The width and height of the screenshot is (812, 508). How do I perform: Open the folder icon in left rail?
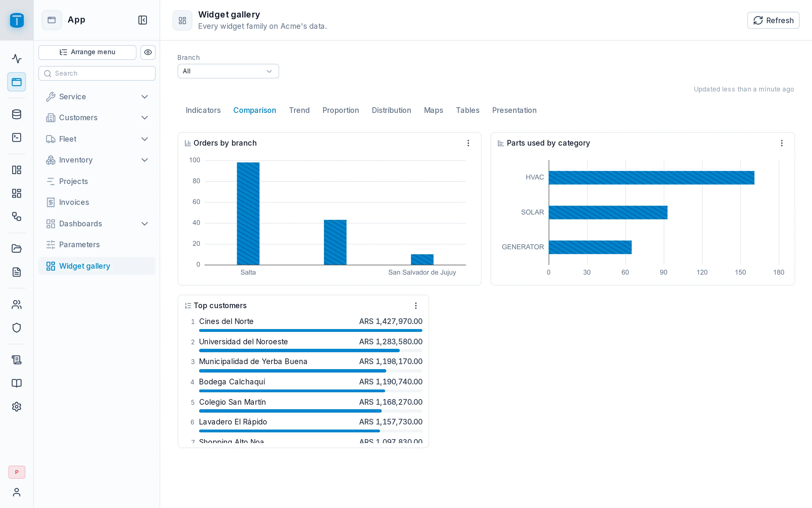(x=16, y=249)
